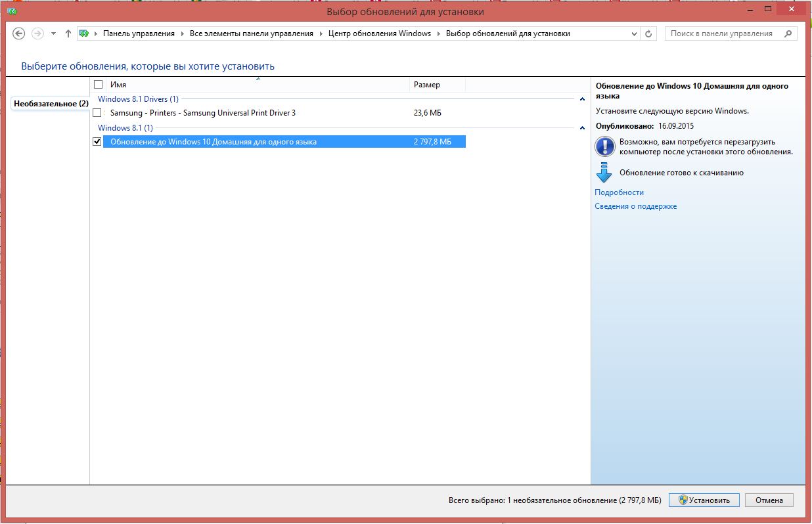Sort the list by the Имя column header
This screenshot has width=812, height=524.
point(258,85)
